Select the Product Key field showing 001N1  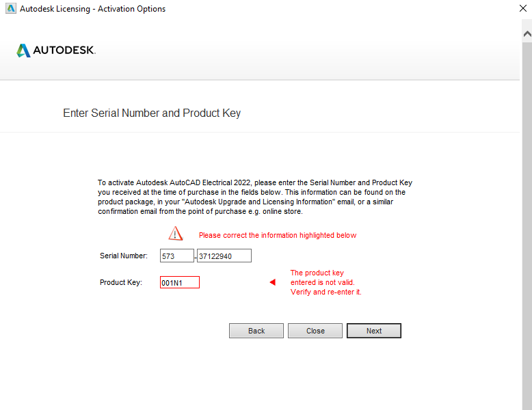(x=179, y=283)
